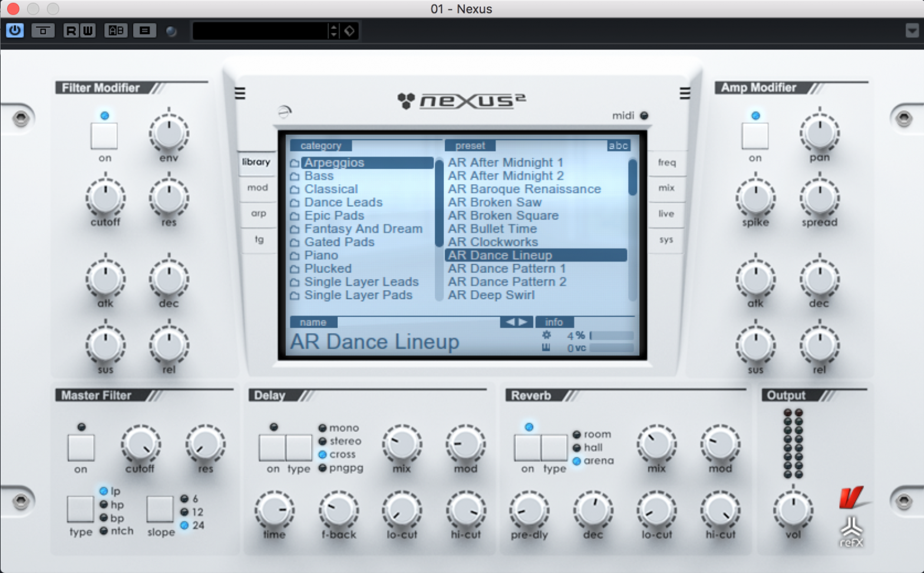The width and height of the screenshot is (924, 573).
Task: Switch to the mod tab
Action: point(258,187)
